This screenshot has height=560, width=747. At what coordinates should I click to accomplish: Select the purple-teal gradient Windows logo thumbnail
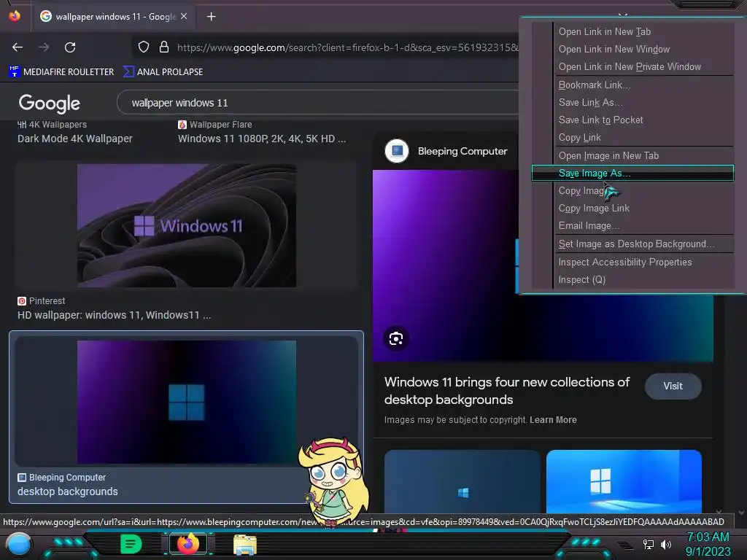point(186,402)
